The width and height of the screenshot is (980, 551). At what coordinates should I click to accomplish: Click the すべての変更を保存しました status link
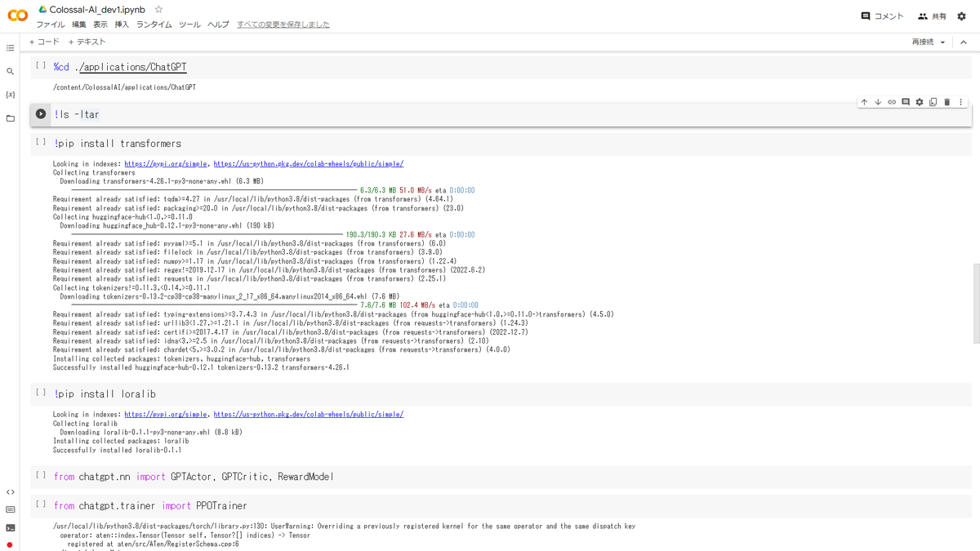tap(283, 24)
